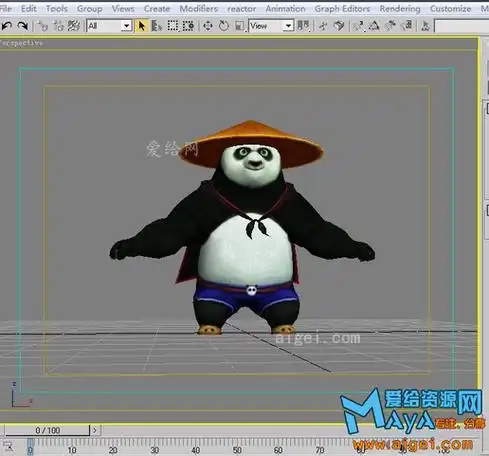489x456 pixels.
Task: Open the Modifiers menu
Action: click(x=199, y=9)
